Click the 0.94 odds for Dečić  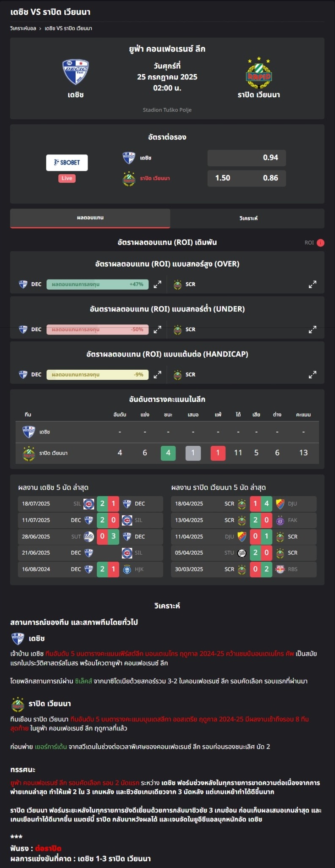click(247, 158)
